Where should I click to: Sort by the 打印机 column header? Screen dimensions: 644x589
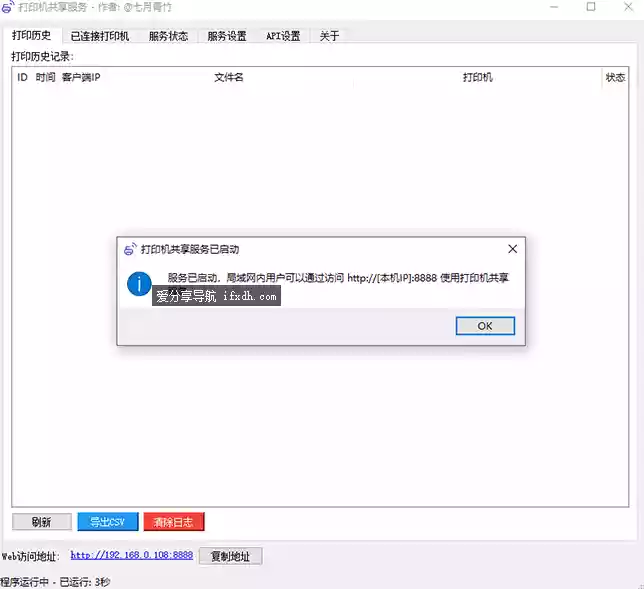(478, 77)
